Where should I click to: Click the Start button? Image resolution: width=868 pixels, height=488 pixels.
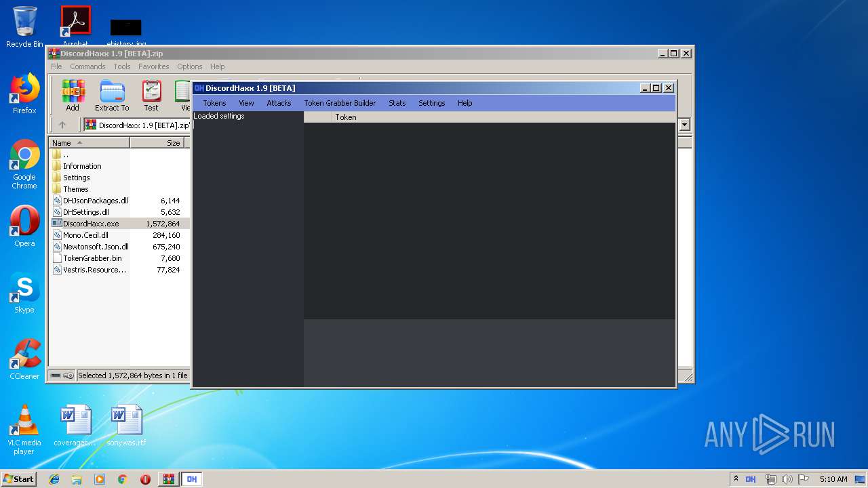19,479
